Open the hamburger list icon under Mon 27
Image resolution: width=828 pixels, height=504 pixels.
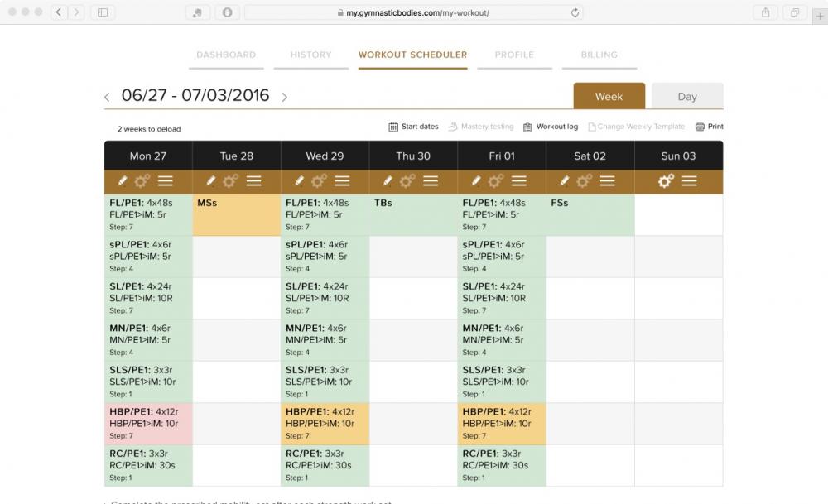pyautogui.click(x=166, y=181)
